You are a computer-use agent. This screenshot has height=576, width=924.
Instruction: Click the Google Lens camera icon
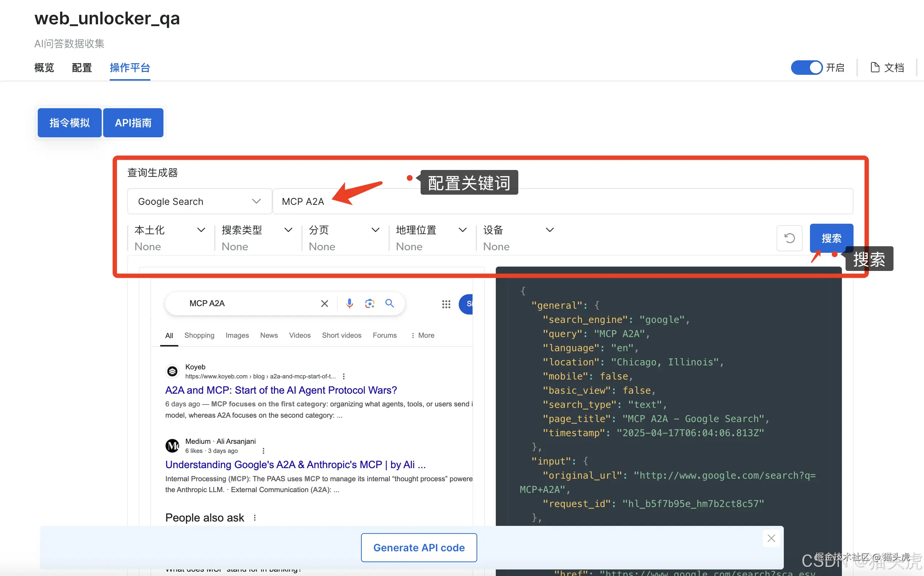pyautogui.click(x=369, y=303)
